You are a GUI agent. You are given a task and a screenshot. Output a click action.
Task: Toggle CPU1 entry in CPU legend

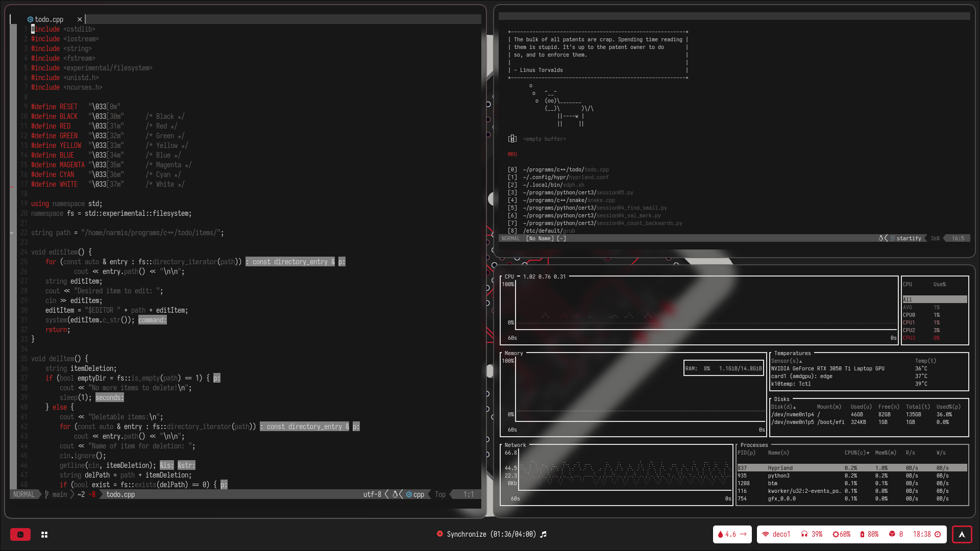pos(909,322)
